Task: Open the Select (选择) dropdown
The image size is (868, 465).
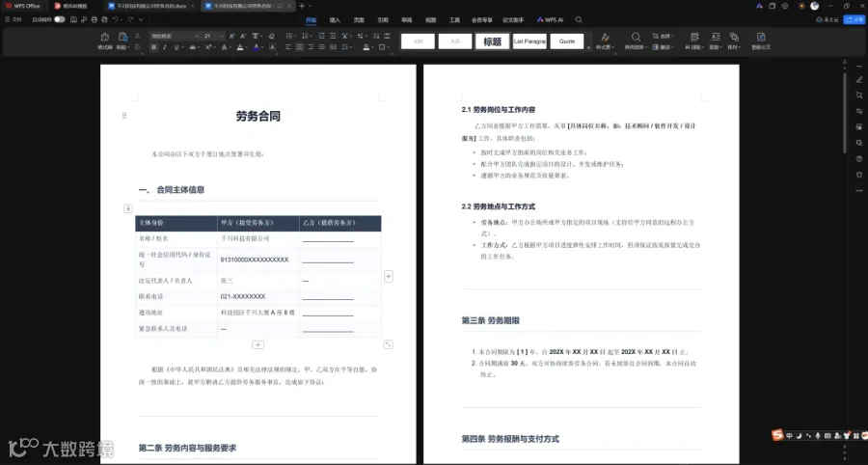Action: tap(663, 36)
